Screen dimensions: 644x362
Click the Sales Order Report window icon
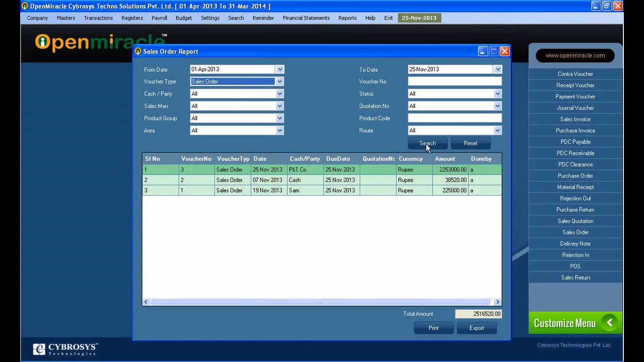coord(138,51)
